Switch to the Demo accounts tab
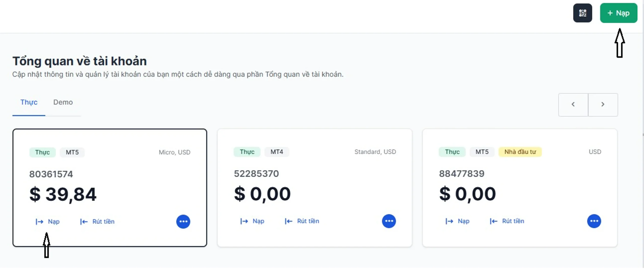The width and height of the screenshot is (644, 269). pyautogui.click(x=63, y=102)
